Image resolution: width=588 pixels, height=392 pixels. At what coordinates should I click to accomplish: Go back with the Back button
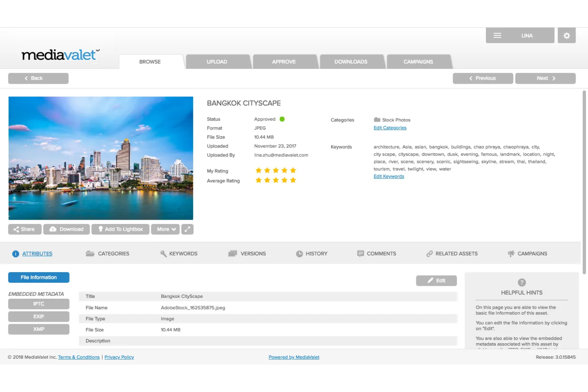pyautogui.click(x=38, y=78)
